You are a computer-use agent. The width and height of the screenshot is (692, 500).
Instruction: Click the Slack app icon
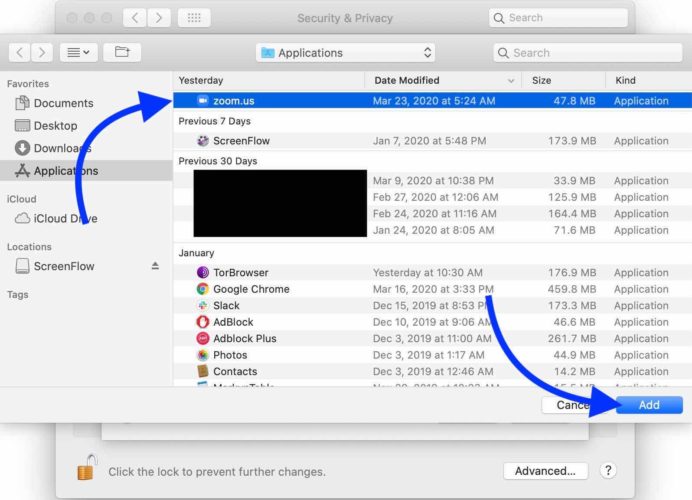203,305
